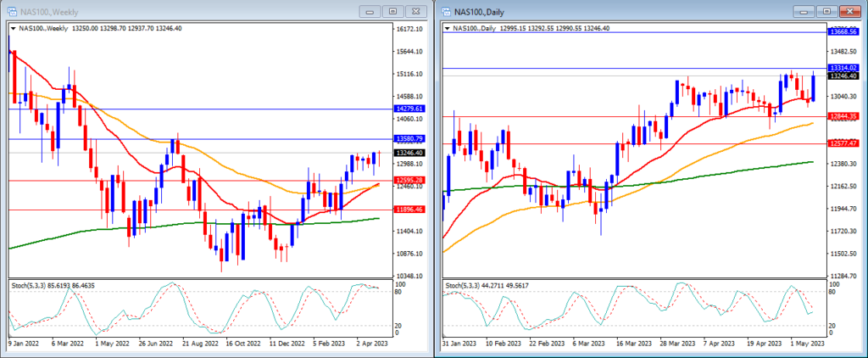Image resolution: width=868 pixels, height=358 pixels.
Task: Click the 2 Apr 2023 date on the Weekly time axis
Action: 373,344
